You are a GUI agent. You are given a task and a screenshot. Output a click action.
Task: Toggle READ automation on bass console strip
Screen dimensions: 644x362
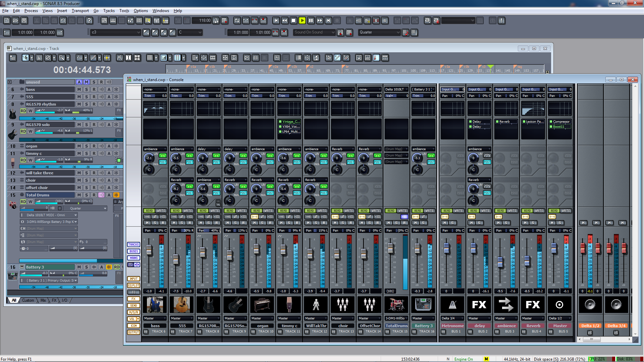[x=149, y=211]
